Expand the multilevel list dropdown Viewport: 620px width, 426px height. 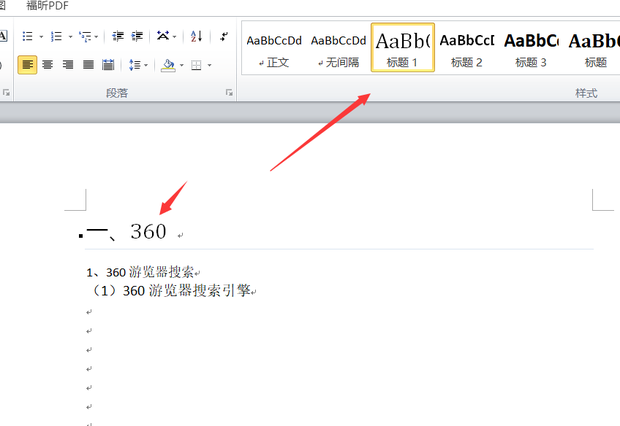coord(97,37)
